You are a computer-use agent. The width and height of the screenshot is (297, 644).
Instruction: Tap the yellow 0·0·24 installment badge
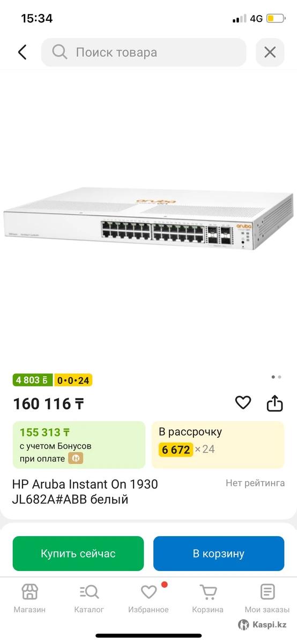[x=72, y=380]
